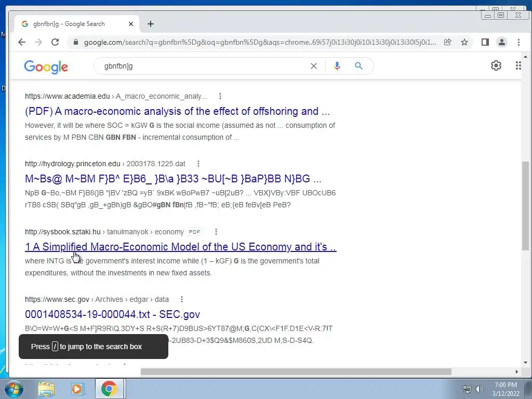Launch Windows Media Player from taskbar
This screenshot has width=532, height=399.
point(77,389)
